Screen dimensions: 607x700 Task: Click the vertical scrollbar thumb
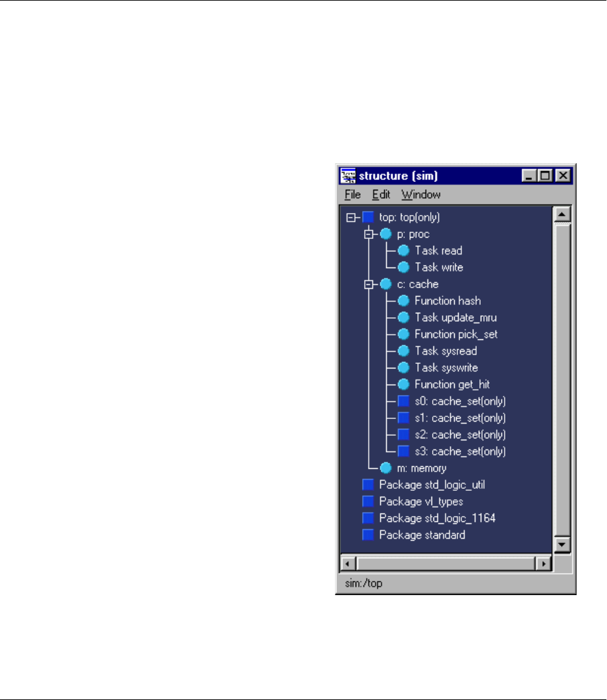pos(562,379)
